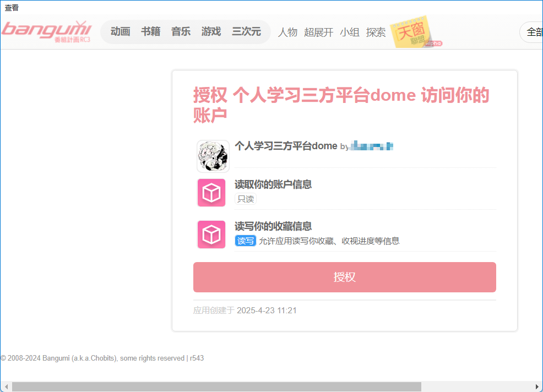This screenshot has width=543, height=392.
Task: Click the 人物 navigation link
Action: pos(287,32)
